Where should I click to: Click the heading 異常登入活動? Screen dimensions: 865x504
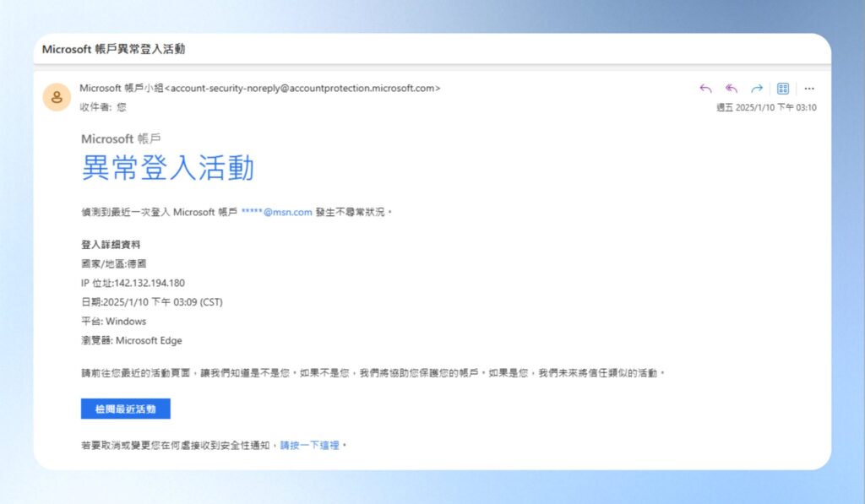pyautogui.click(x=168, y=168)
